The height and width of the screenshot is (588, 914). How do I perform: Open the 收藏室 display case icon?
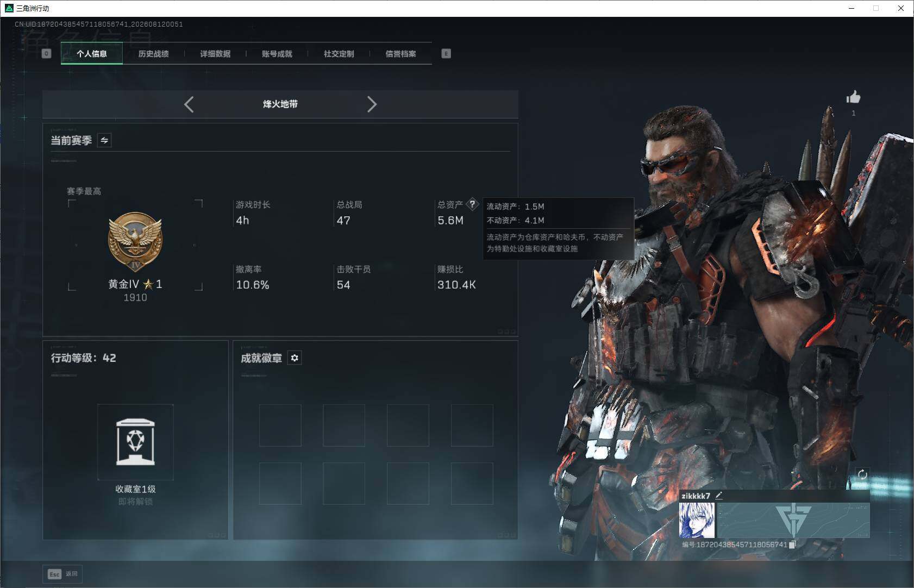pos(135,442)
